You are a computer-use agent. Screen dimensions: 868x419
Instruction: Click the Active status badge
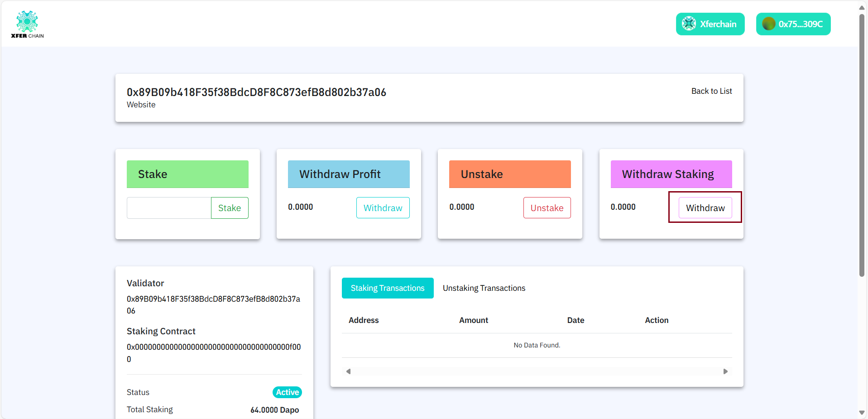coord(287,392)
